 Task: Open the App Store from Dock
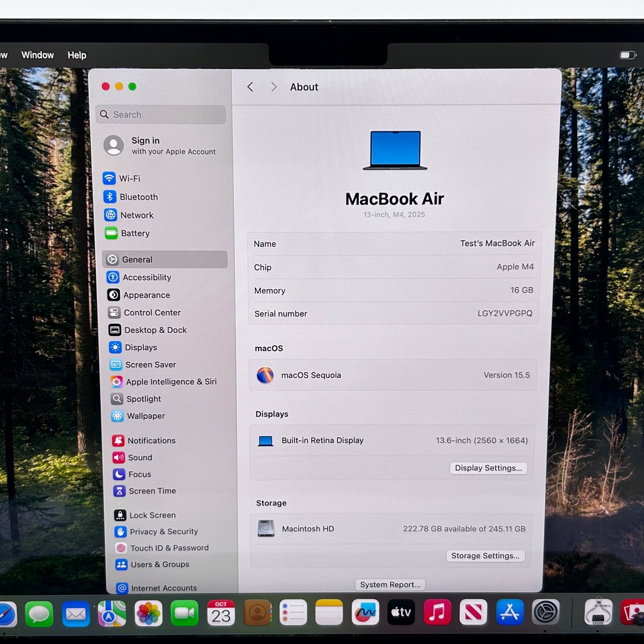click(x=509, y=612)
